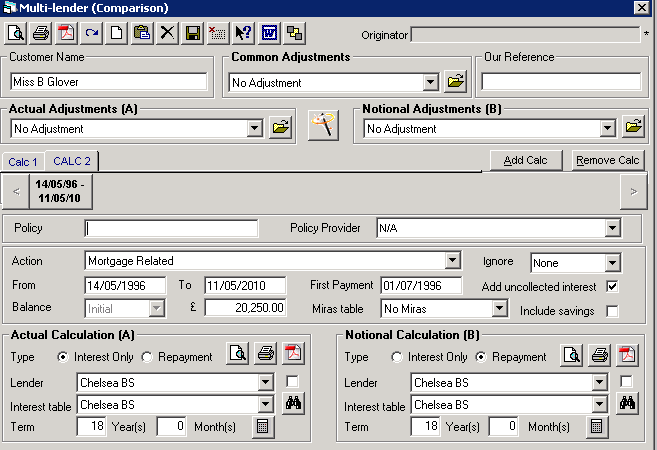
Task: Click the clear rows icon with red X
Action: (218, 33)
